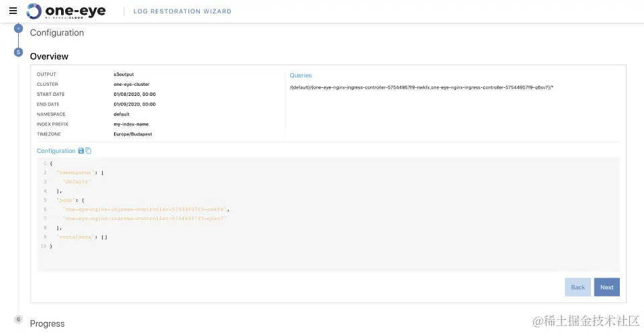Screen dimensions: 644x332
Task: Click the CLUSTER field label
Action: (x=47, y=85)
